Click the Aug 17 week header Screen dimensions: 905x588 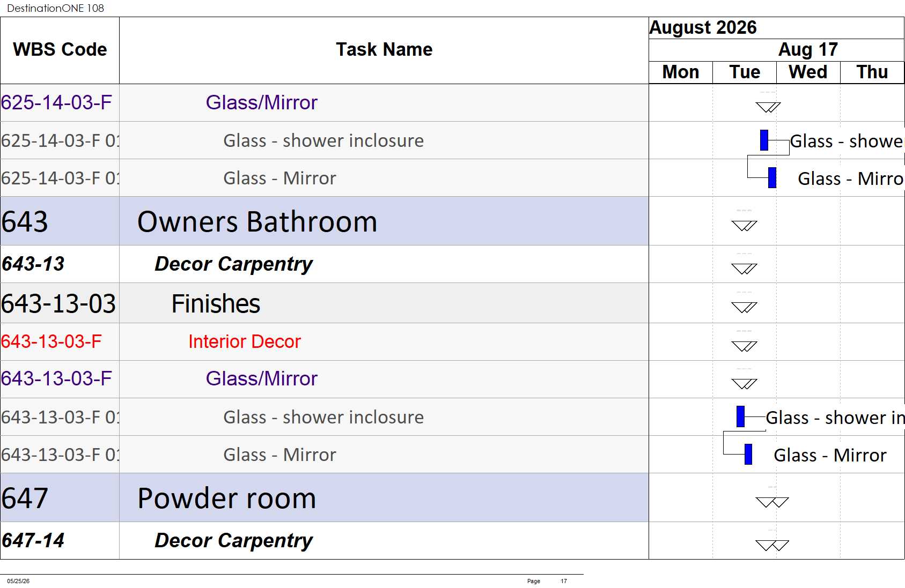808,50
